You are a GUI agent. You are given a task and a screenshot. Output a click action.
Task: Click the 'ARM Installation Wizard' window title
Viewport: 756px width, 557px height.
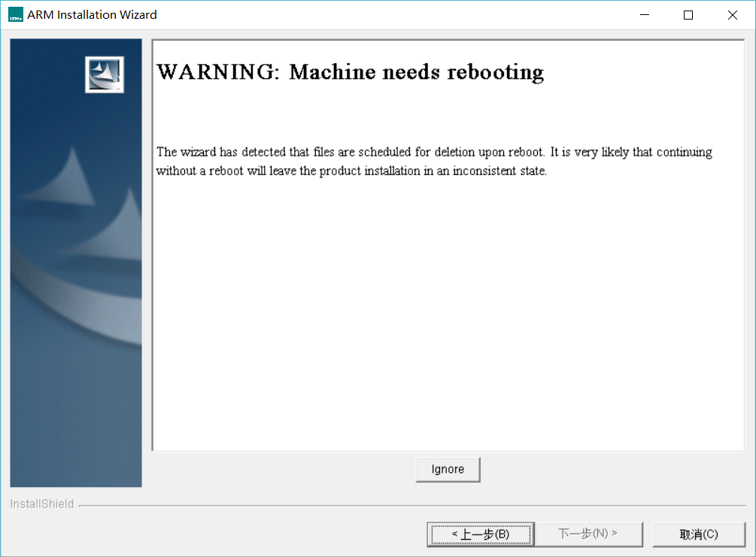tap(92, 15)
